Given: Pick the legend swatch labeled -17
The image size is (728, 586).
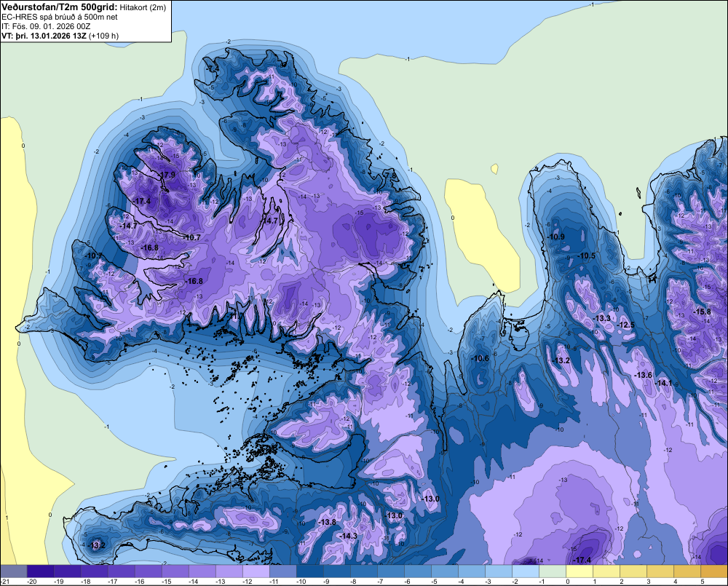Looking at the screenshot, I should click(122, 571).
